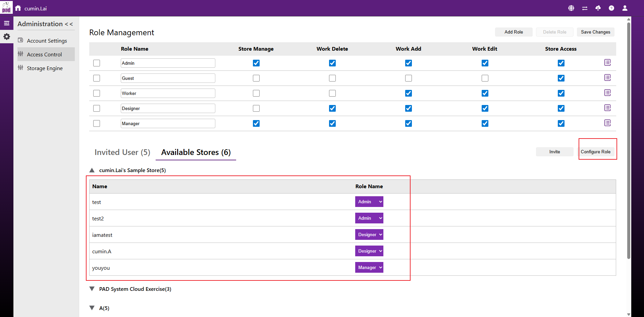Enable Store Manage for Guest role
Viewport: 644px width, 317px height.
256,78
